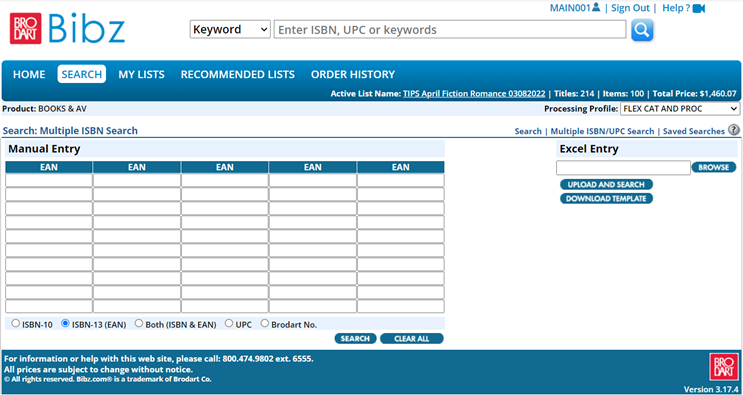Screen dimensions: 743x395
Task: Click the Brodart logo in the footer
Action: pyautogui.click(x=724, y=367)
